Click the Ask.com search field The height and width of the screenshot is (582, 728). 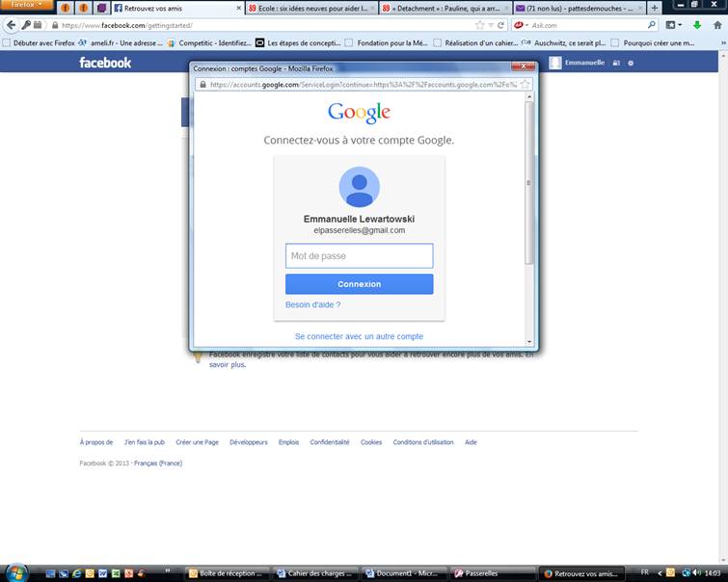(x=587, y=25)
